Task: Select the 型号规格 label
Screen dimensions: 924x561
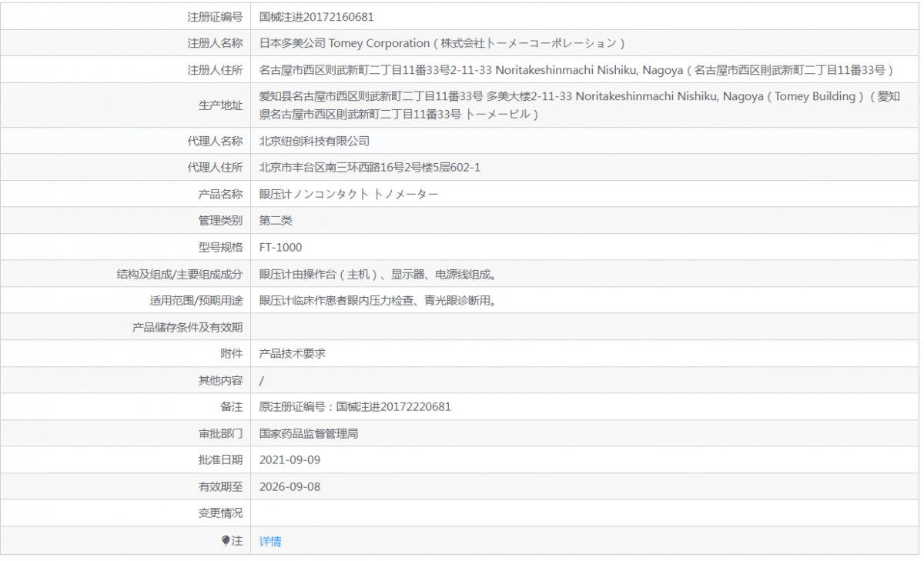Action: click(x=220, y=247)
